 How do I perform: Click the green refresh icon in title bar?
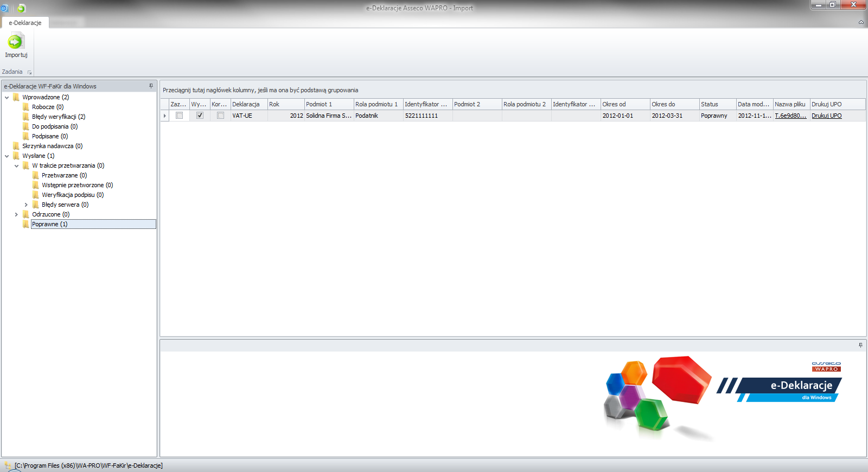(x=21, y=8)
